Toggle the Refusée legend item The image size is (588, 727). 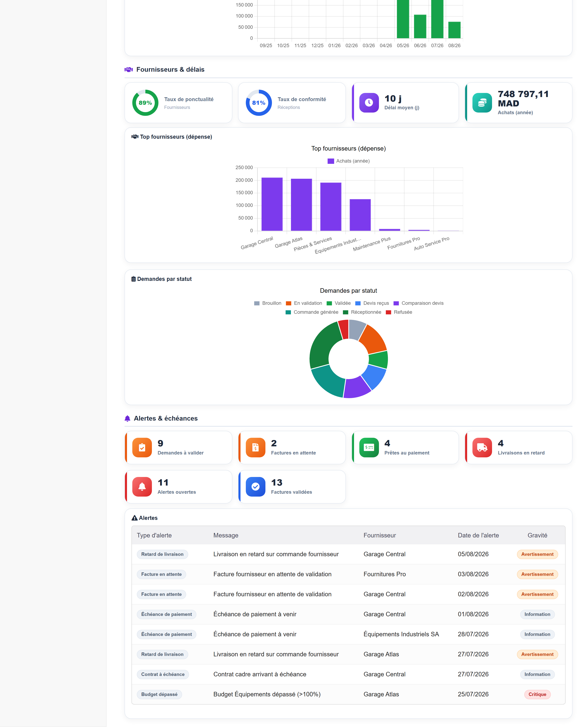[399, 312]
